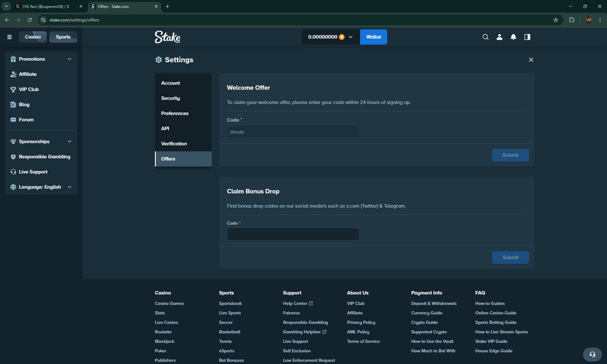Bookmark this page with the star icon
Image resolution: width=607 pixels, height=364 pixels.
pyautogui.click(x=556, y=20)
